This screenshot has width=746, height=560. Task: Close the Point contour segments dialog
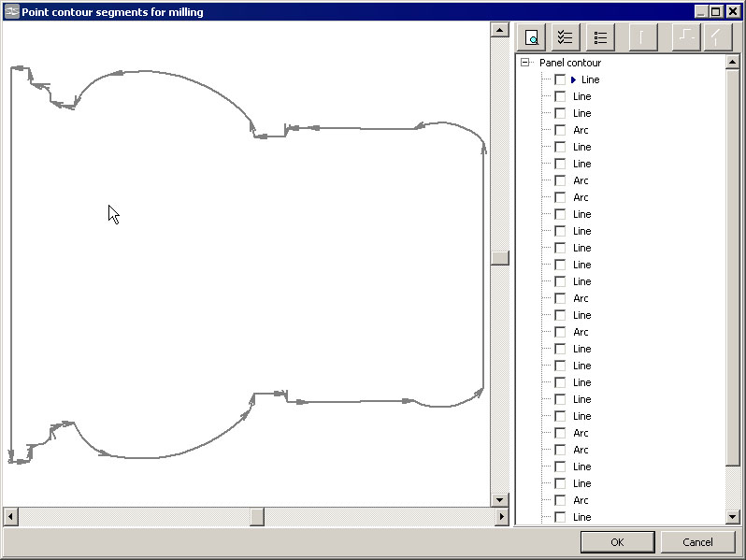(x=733, y=11)
